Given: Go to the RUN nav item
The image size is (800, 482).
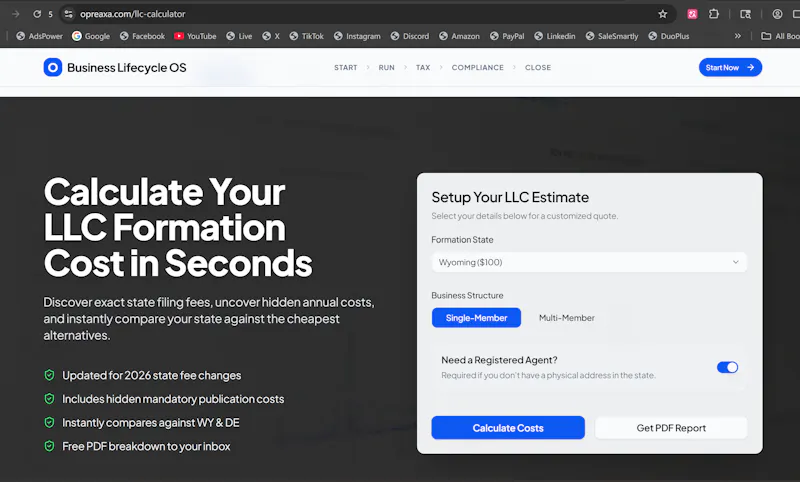Looking at the screenshot, I should (386, 67).
